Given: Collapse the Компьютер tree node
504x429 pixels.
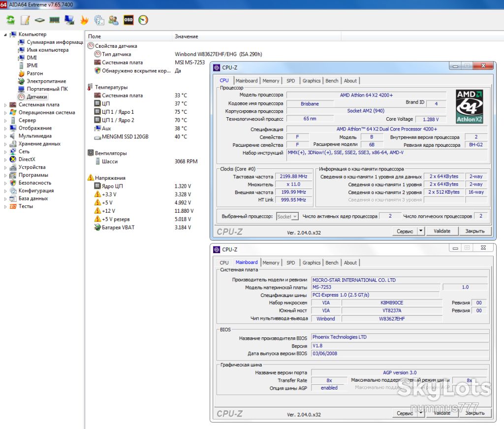Looking at the screenshot, I should pyautogui.click(x=5, y=34).
